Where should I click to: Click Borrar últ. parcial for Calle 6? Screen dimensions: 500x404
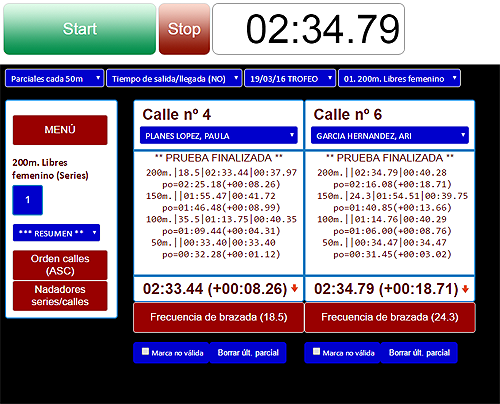pyautogui.click(x=419, y=353)
